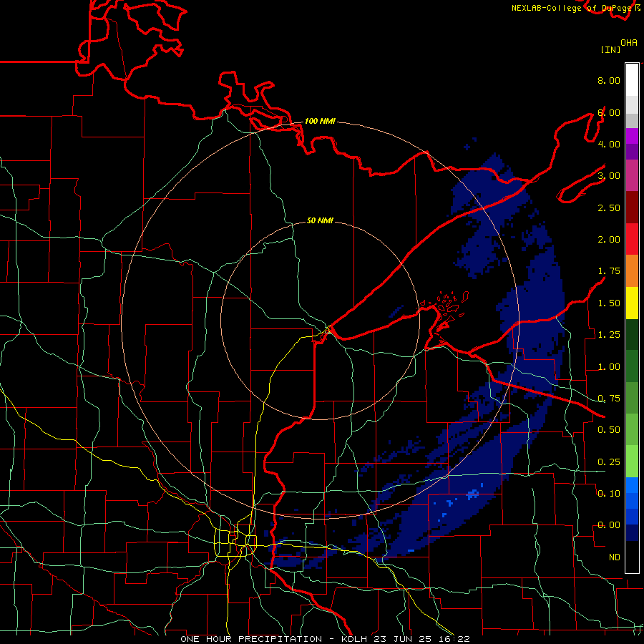Click the 1.75 legend value
The height and width of the screenshot is (644, 644).
click(609, 271)
